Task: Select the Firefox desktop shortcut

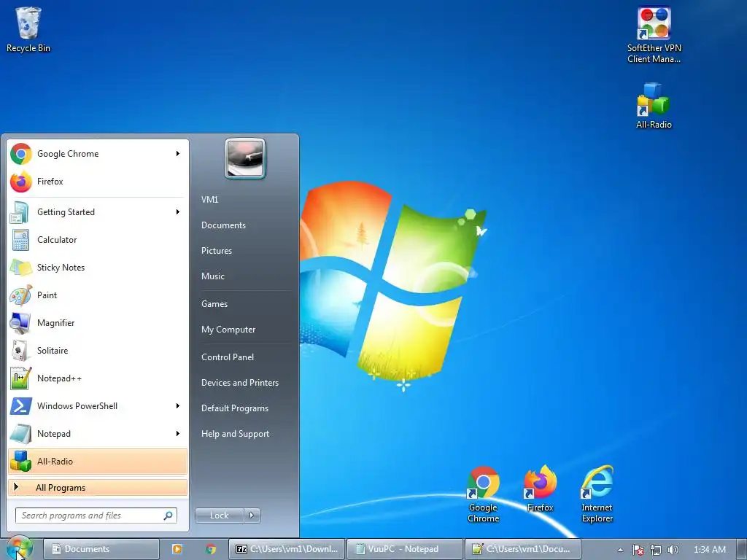Action: point(541,489)
